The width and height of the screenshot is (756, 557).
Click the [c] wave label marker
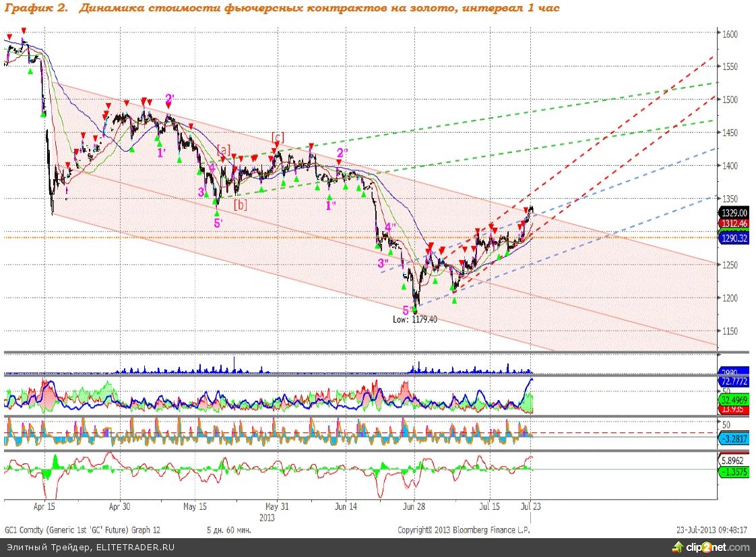click(276, 137)
